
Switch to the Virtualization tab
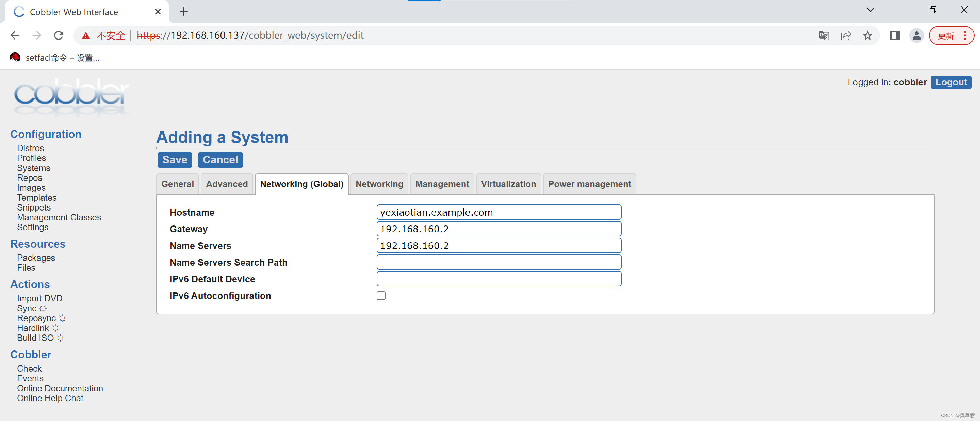(x=508, y=184)
